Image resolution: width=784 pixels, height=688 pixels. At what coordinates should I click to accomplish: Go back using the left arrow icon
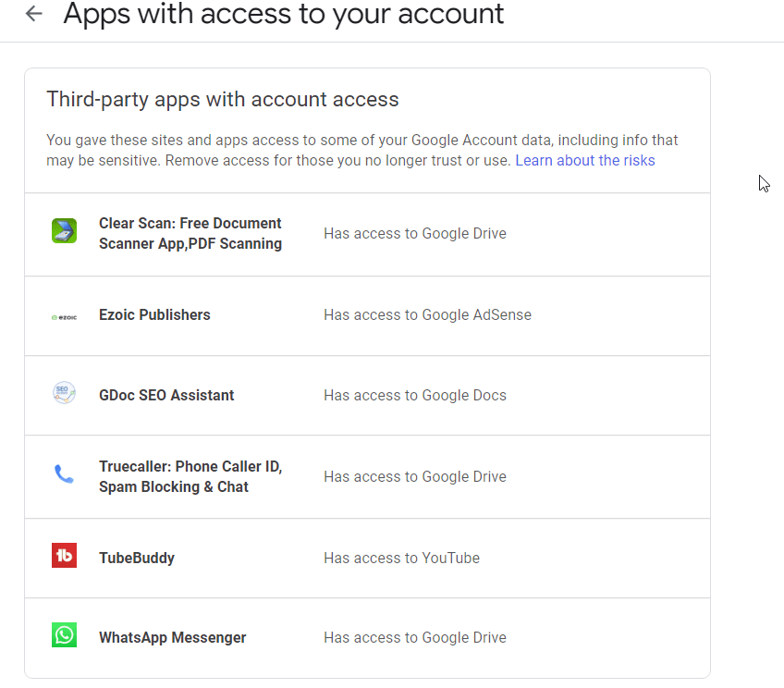coord(34,14)
